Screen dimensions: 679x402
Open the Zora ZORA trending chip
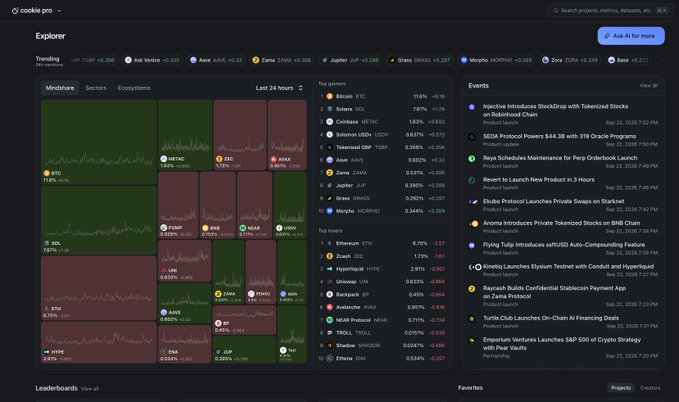[x=570, y=60]
